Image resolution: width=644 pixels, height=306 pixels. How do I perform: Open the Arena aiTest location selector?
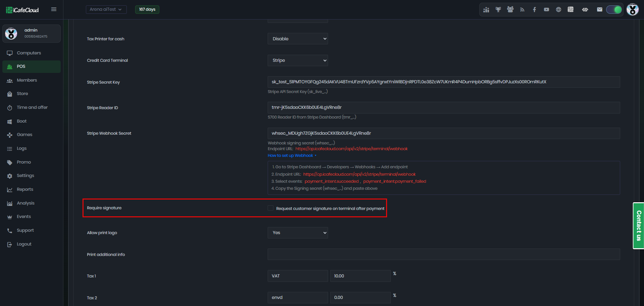(106, 9)
